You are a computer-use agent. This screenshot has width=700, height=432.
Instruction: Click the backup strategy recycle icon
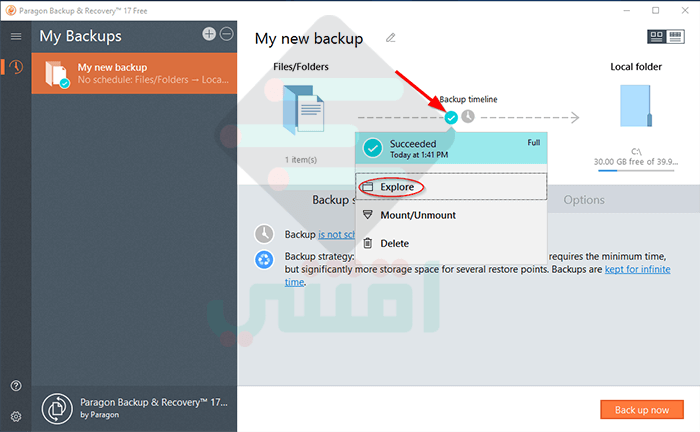click(x=264, y=260)
